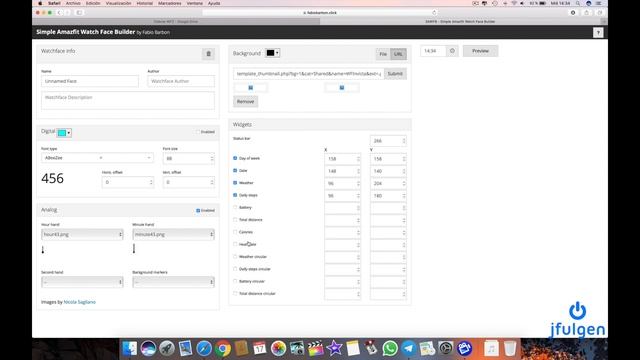
Task: Uncheck the Day of week widget
Action: click(235, 158)
